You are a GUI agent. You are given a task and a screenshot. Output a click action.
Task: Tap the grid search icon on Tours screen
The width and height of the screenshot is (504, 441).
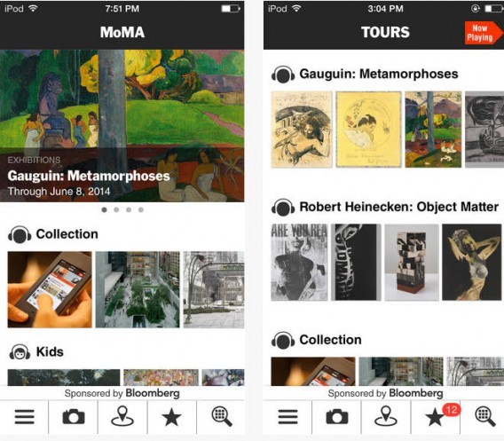pyautogui.click(x=485, y=417)
